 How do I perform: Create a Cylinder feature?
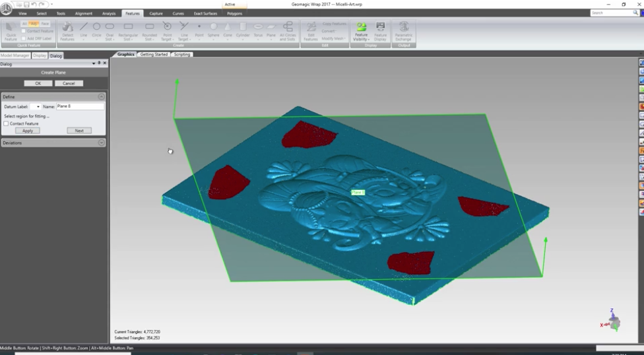point(243,31)
